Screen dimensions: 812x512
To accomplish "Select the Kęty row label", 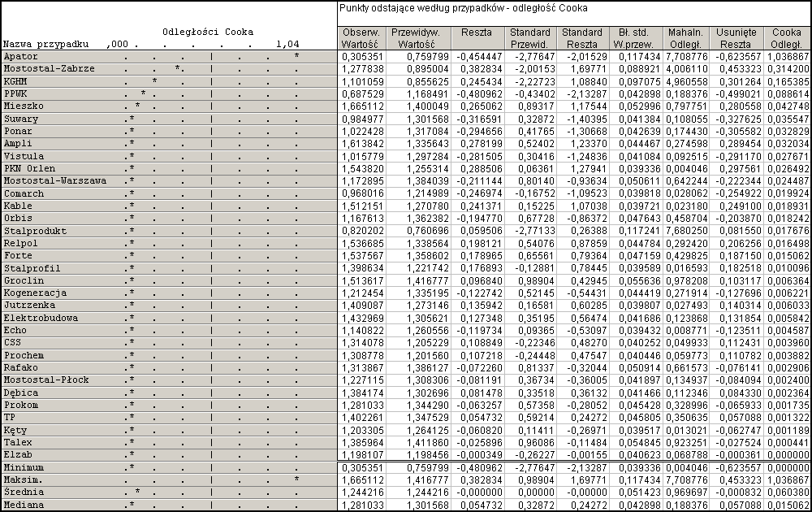I will [15, 430].
